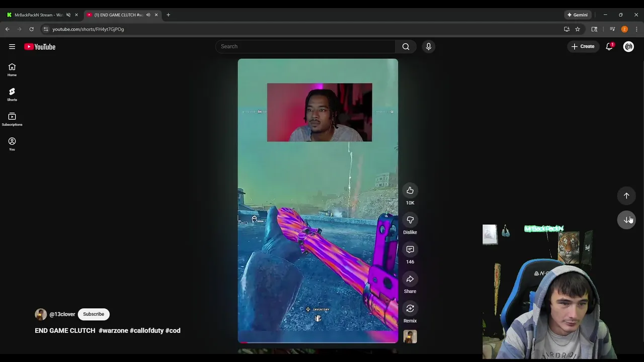This screenshot has height=362, width=644.
Task: Go back in browser history
Action: (x=8, y=29)
